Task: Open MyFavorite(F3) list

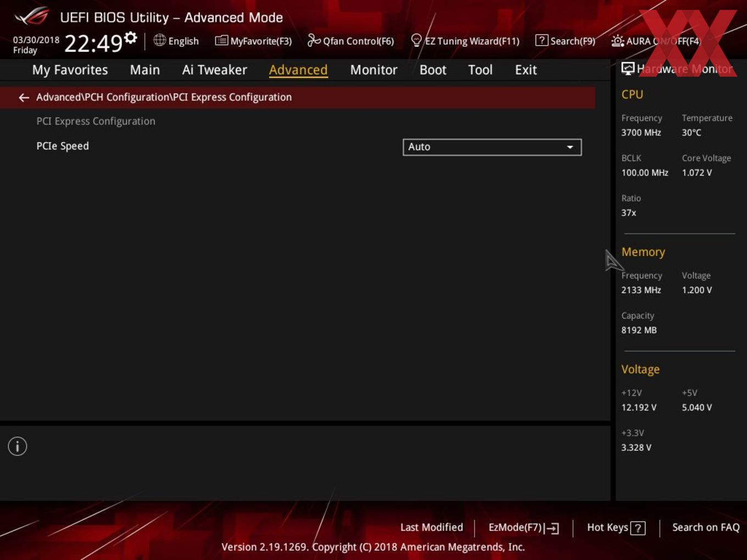Action: 253,41
